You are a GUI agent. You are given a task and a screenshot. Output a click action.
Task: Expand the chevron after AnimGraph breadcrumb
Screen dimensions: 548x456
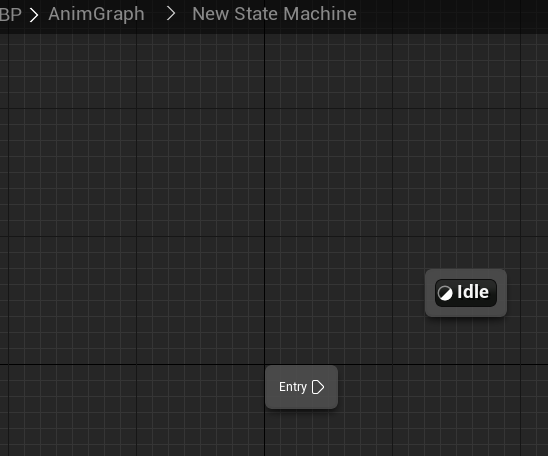pos(171,14)
